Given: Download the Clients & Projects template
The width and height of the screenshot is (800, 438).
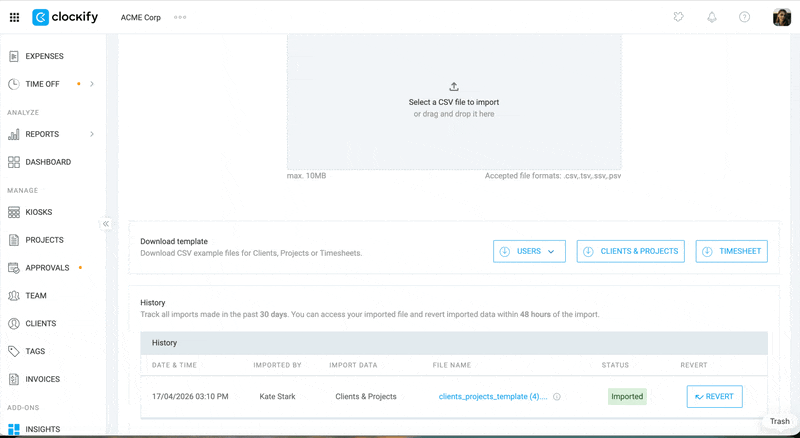Looking at the screenshot, I should pos(630,252).
